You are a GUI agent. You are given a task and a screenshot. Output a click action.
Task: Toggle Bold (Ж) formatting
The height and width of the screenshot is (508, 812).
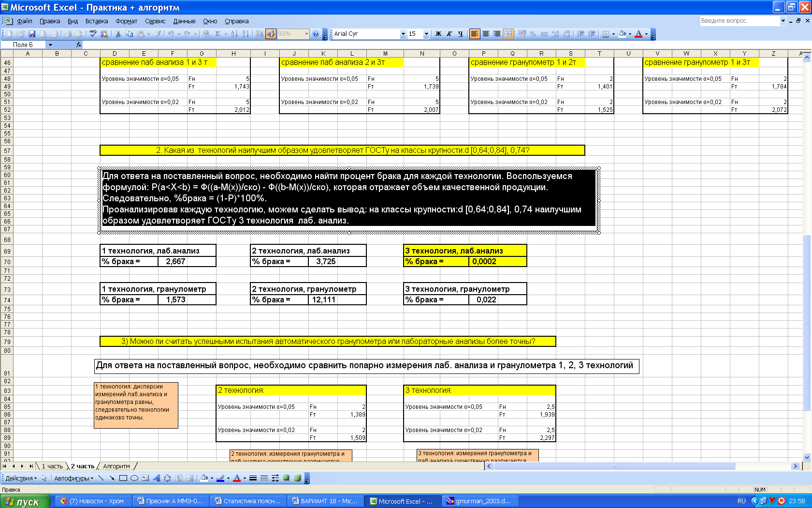[x=438, y=34]
